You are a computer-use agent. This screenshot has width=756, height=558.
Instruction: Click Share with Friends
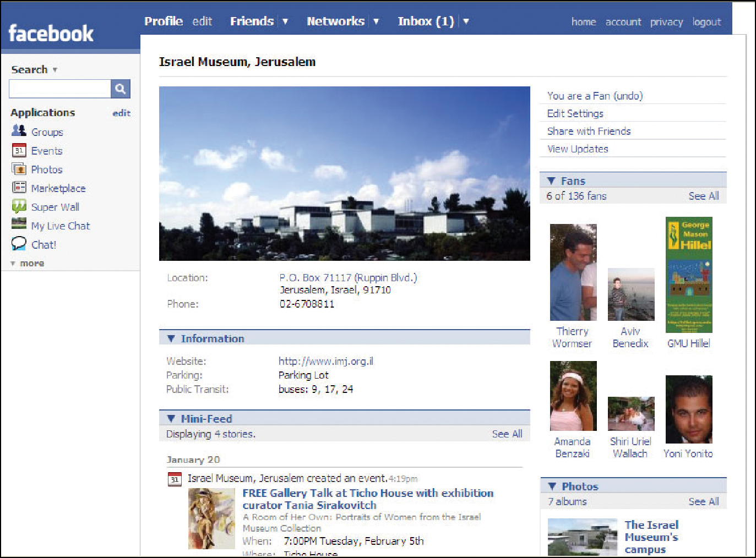(x=589, y=131)
